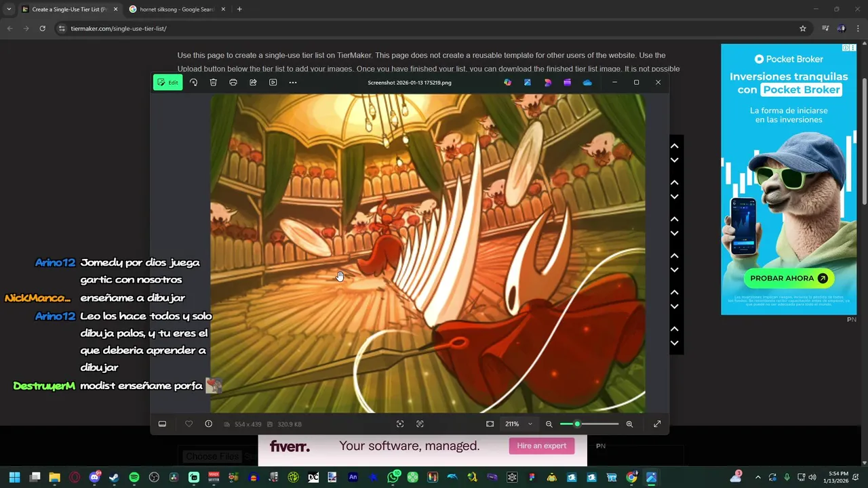Share the image from Photos toolbar
This screenshot has height=488, width=868.
(x=253, y=83)
